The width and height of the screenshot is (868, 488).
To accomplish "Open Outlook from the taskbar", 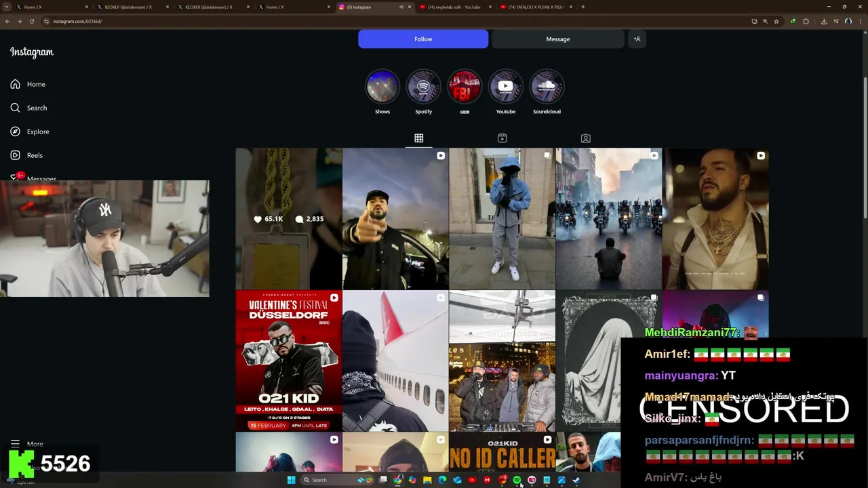I will coord(457,480).
